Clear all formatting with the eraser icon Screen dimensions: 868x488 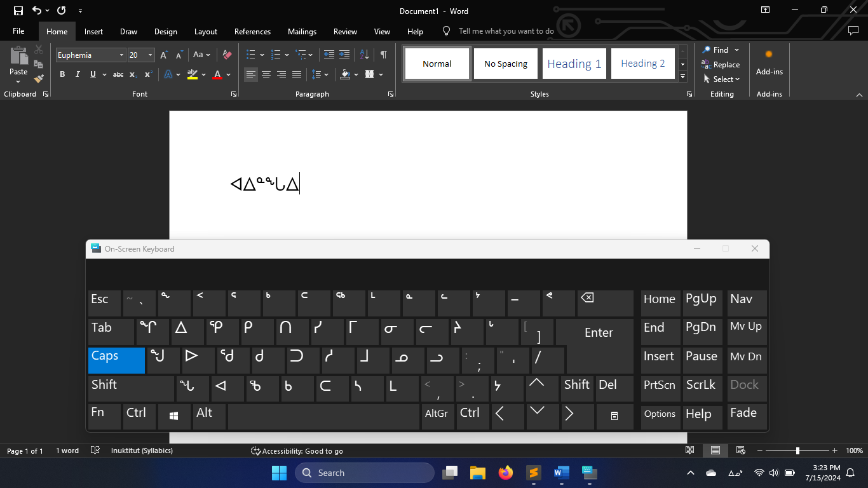click(227, 55)
